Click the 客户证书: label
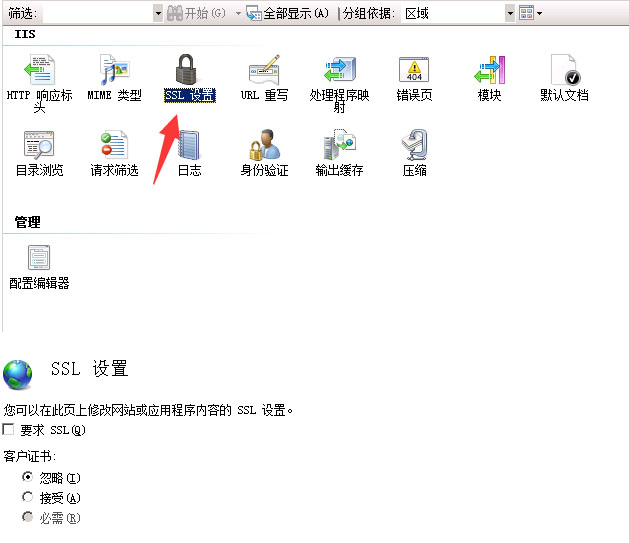This screenshot has width=629, height=543. 30,456
